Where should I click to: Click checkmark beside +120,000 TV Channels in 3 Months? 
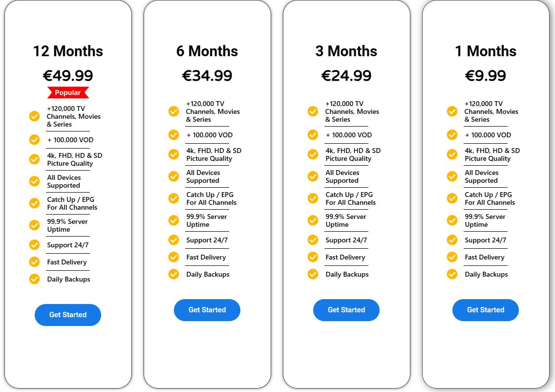pyautogui.click(x=313, y=111)
